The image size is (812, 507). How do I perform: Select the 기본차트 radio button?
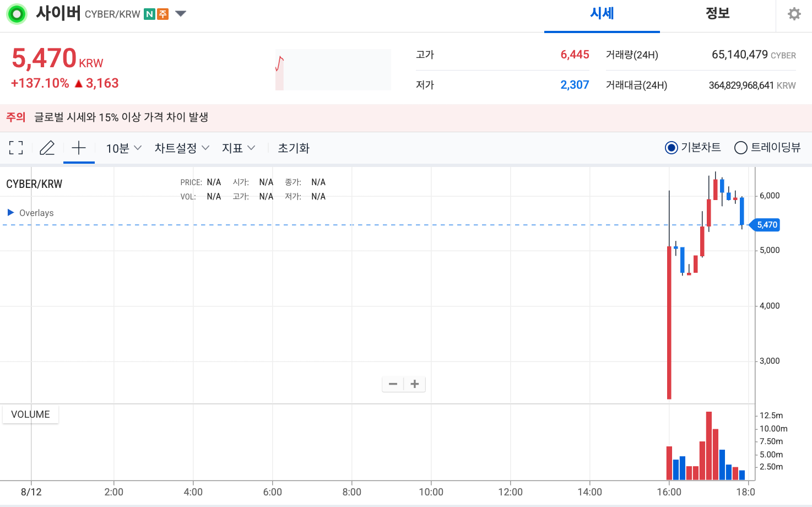(671, 148)
